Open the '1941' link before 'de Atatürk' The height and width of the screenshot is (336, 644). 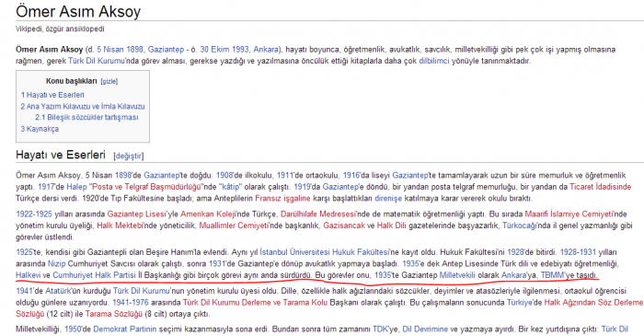point(24,291)
